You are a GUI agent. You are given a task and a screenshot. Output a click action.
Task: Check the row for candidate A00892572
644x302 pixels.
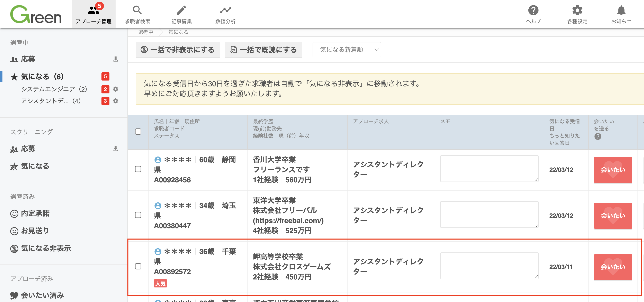point(138,266)
